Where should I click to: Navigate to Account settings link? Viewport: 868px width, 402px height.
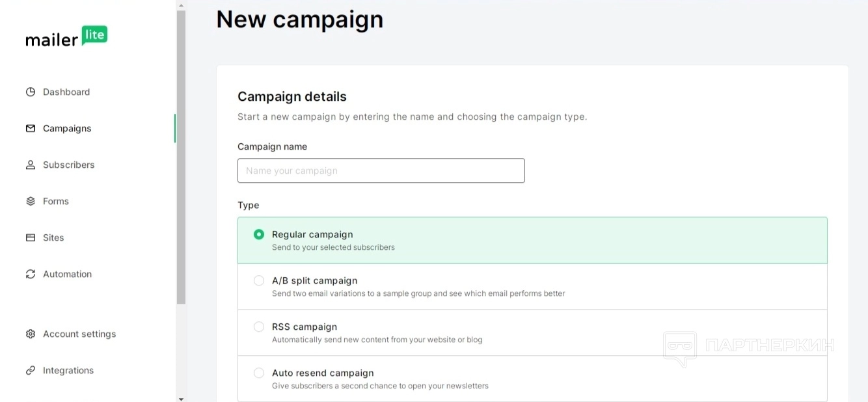click(79, 334)
